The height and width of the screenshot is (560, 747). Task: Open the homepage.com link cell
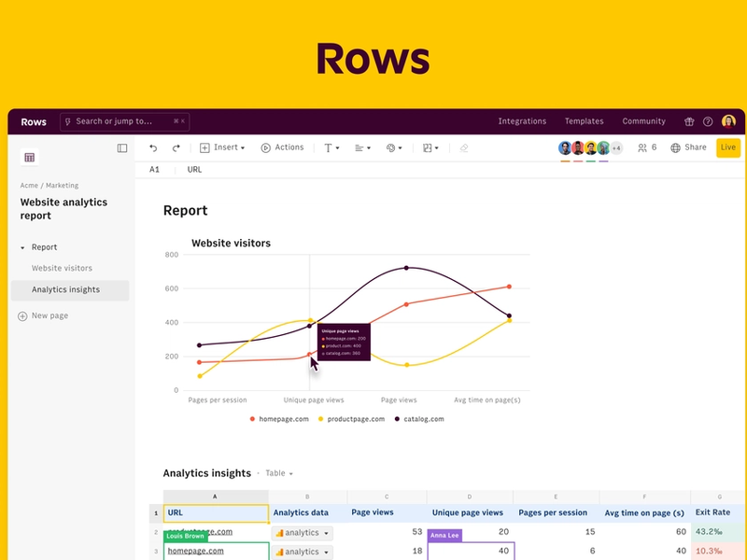pyautogui.click(x=216, y=551)
